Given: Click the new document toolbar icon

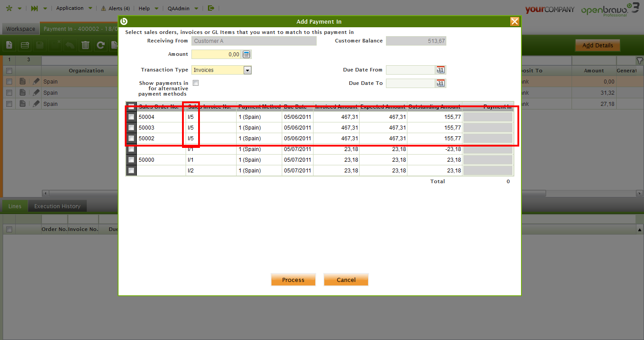Looking at the screenshot, I should (x=9, y=45).
